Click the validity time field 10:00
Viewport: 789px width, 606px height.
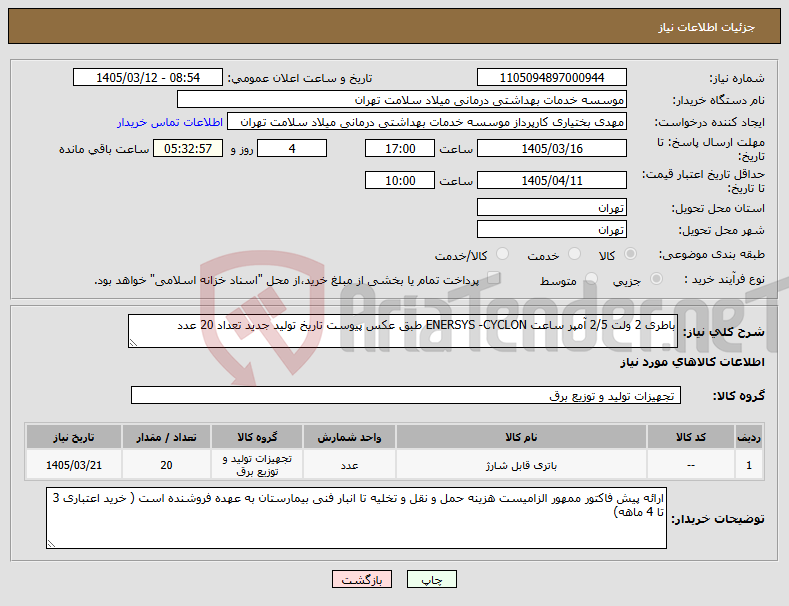(400, 180)
